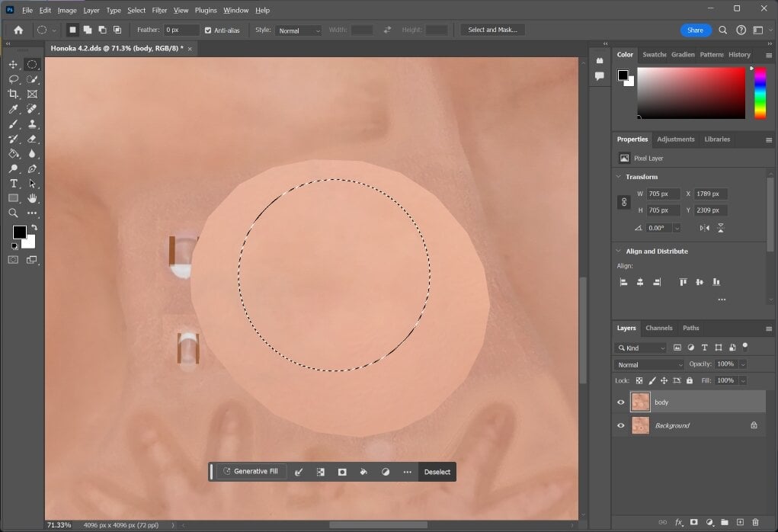Select the Move tool
Image resolution: width=778 pixels, height=532 pixels.
coord(14,65)
